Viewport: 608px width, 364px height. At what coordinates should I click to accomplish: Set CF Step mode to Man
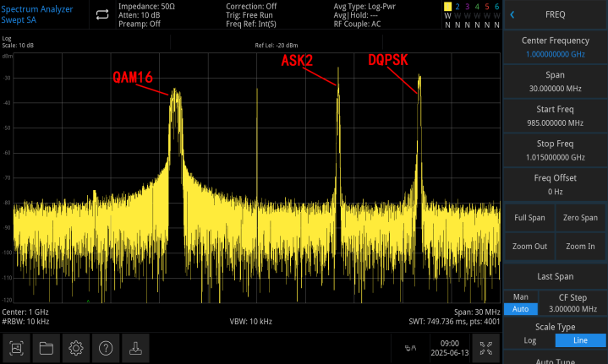(520, 297)
